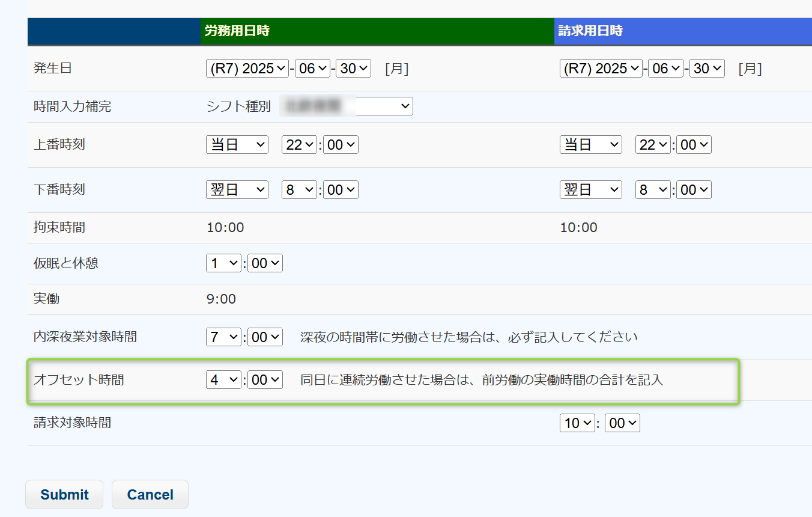Open 上番時刻 当日 dropdown in 労務用日時 column
Screen dimensions: 812x517
coord(237,145)
